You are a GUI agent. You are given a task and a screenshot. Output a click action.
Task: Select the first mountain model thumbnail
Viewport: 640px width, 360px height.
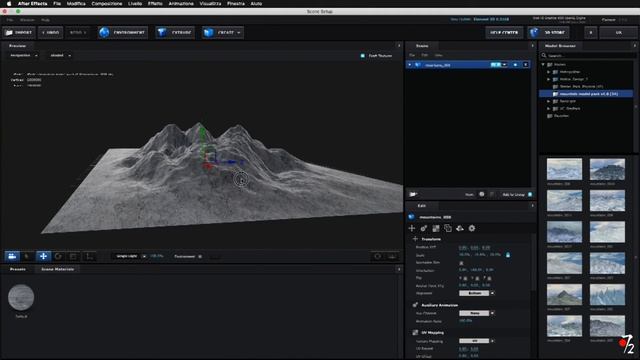click(x=564, y=169)
